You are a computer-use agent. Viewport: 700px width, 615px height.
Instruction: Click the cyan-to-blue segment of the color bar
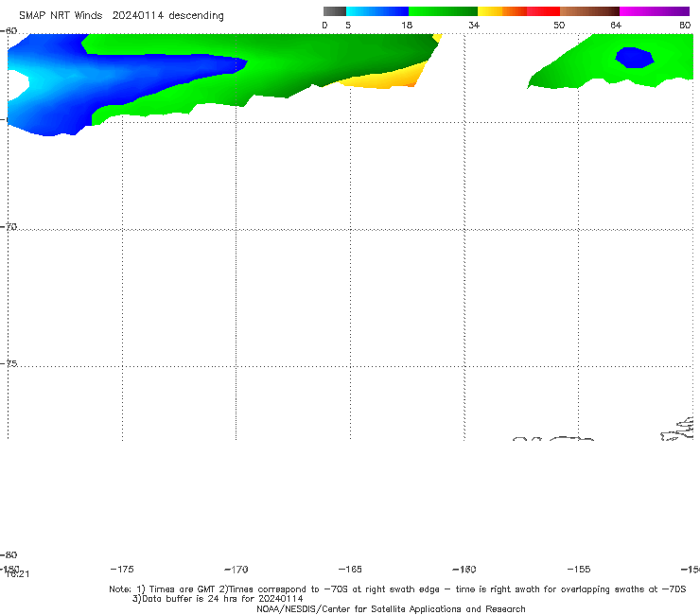click(x=377, y=11)
